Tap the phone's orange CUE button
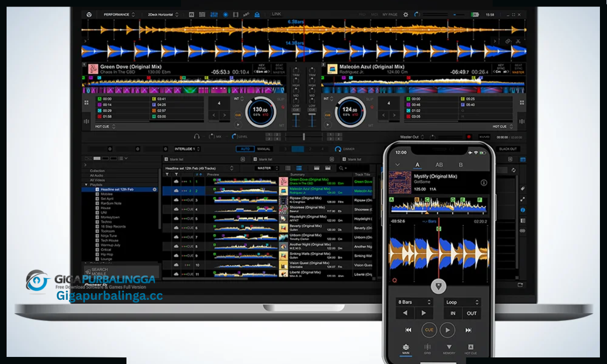This screenshot has width=607, height=364. coord(429,330)
